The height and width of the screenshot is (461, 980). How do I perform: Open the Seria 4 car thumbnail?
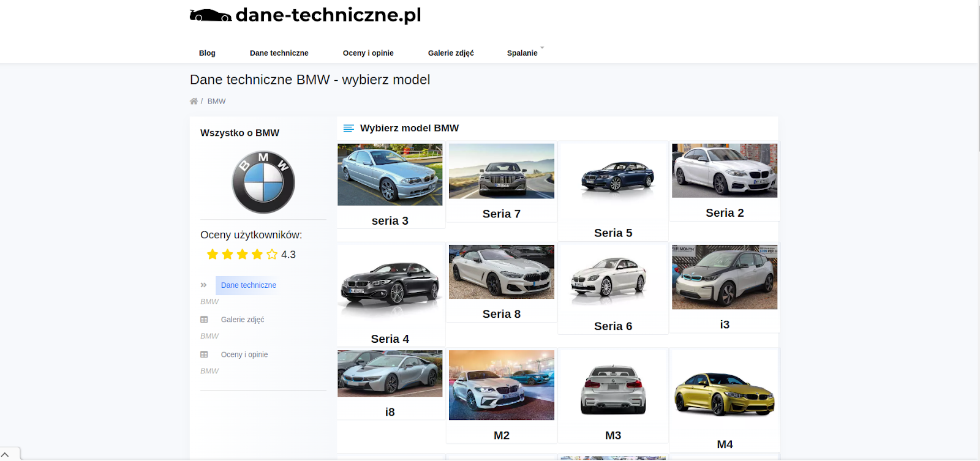pos(390,285)
